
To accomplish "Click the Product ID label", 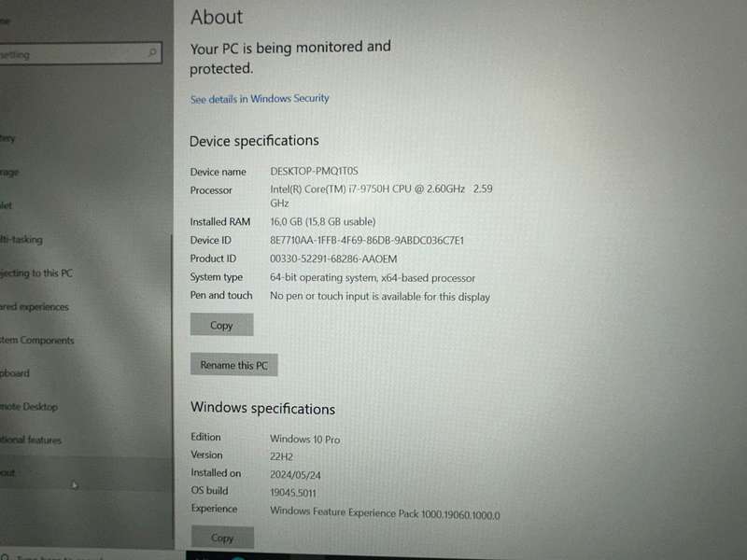I will point(213,259).
